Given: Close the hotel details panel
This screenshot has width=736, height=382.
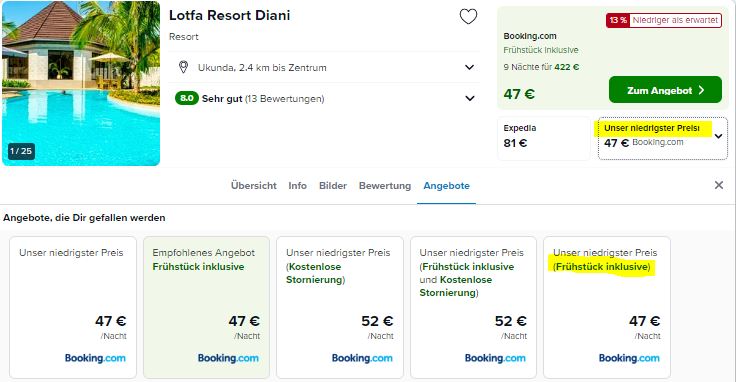Looking at the screenshot, I should point(719,185).
